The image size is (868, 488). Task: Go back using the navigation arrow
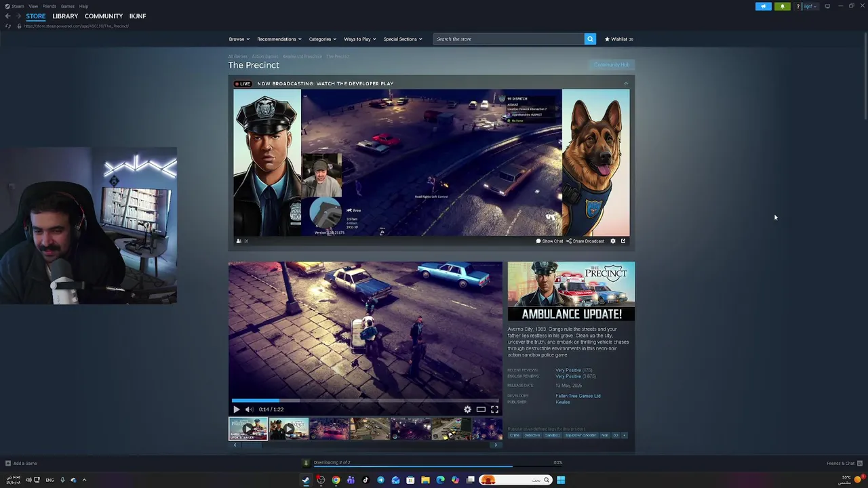[7, 16]
